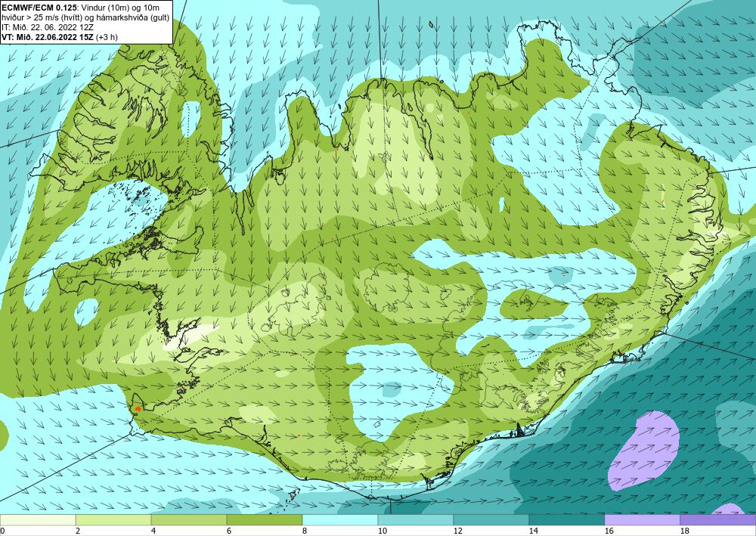This screenshot has width=756, height=536.
Task: Click the "ECMWF/ECM 0.125" title text
Action: [x=39, y=8]
